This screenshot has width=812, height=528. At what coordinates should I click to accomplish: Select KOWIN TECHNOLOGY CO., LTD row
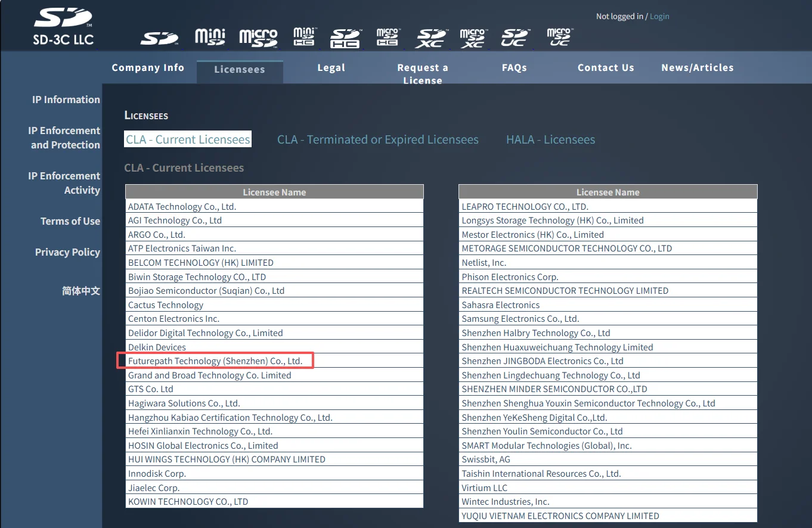tap(274, 502)
